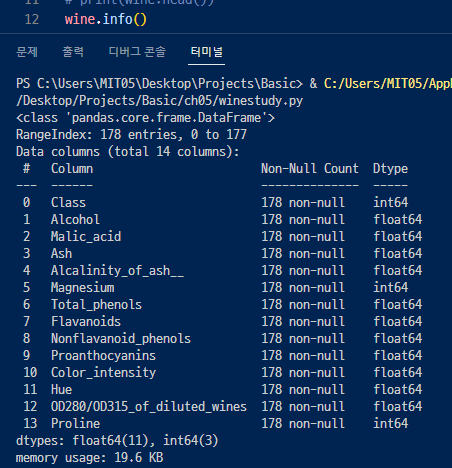This screenshot has height=468, width=452.
Task: Click the Hue column name
Action: pyautogui.click(x=61, y=390)
